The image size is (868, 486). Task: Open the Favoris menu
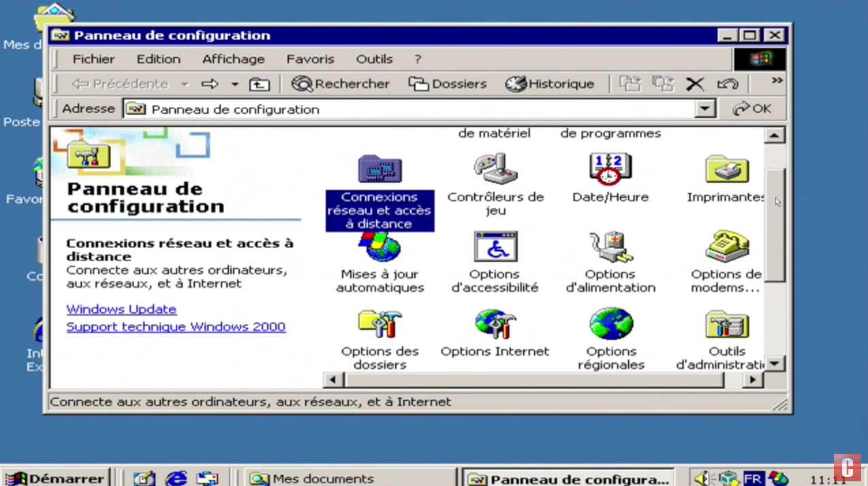(x=310, y=59)
